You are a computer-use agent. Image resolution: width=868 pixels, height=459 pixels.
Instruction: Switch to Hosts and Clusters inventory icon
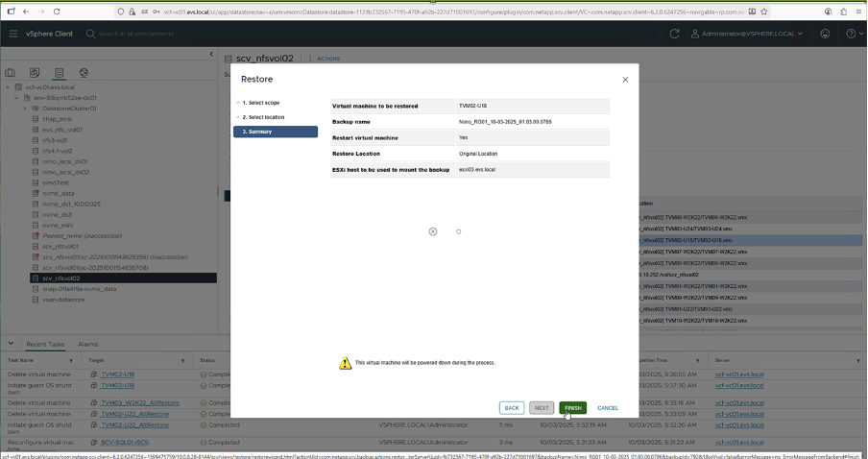[10, 73]
